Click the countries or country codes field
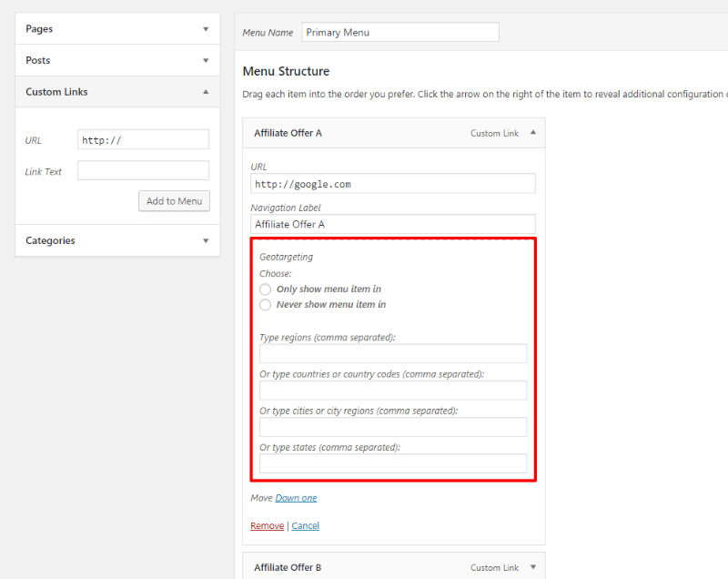The width and height of the screenshot is (728, 579). (x=393, y=390)
